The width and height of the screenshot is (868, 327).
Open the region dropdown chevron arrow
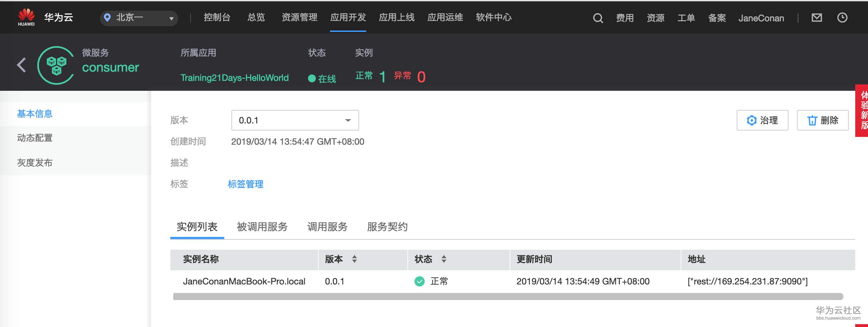point(171,18)
